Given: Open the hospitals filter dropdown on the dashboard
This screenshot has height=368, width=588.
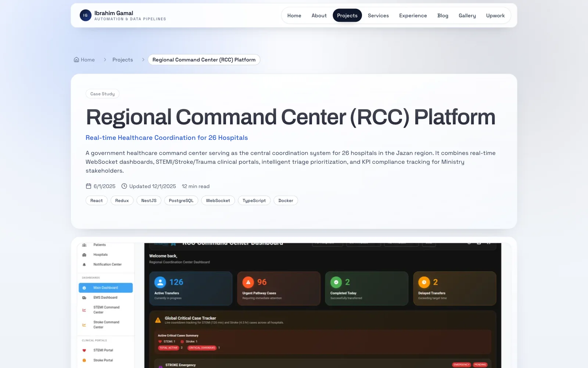Looking at the screenshot, I should [x=327, y=243].
